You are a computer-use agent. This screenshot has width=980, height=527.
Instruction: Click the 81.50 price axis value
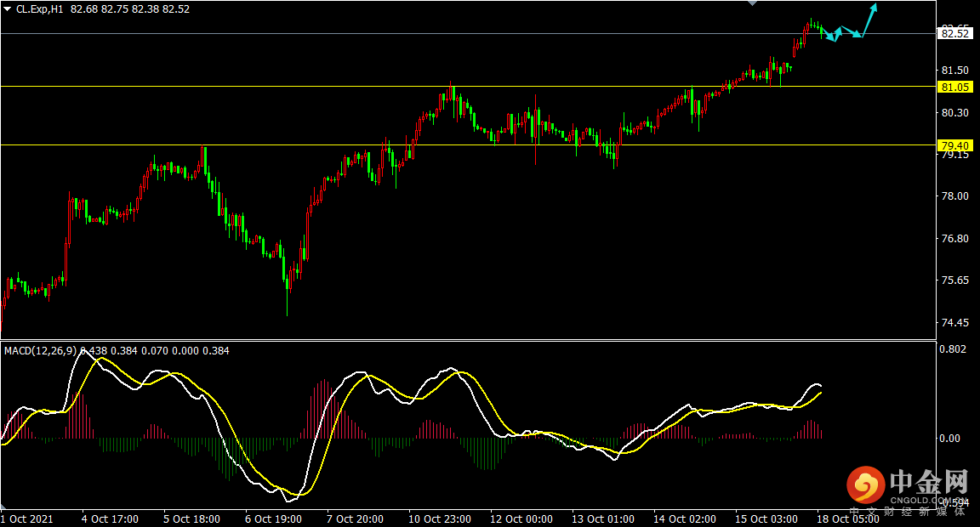[955, 71]
